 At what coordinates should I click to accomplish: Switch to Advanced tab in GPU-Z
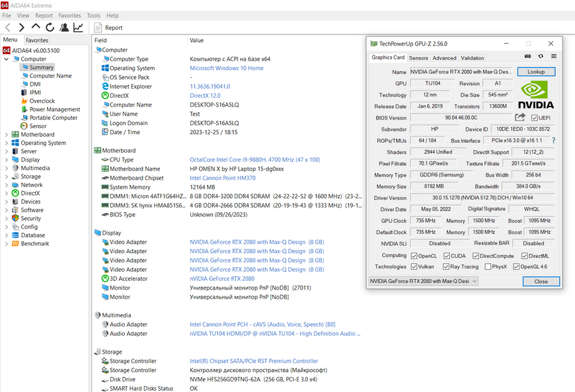(444, 58)
